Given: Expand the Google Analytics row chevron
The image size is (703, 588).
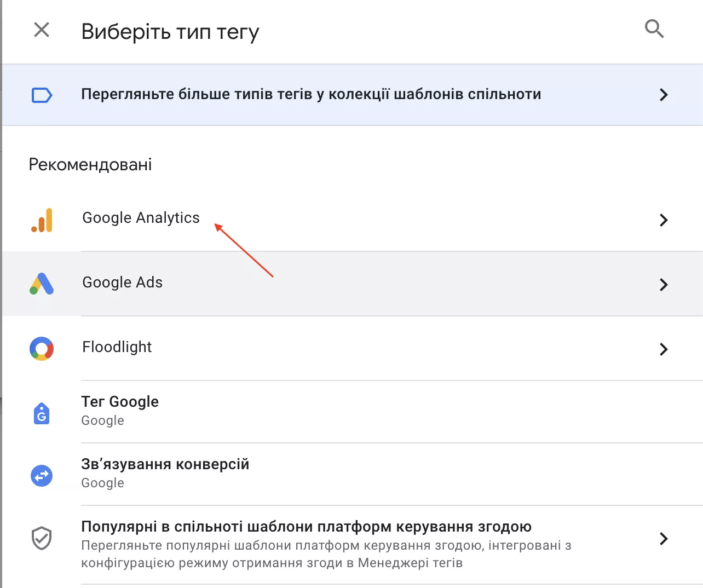Looking at the screenshot, I should [x=664, y=220].
